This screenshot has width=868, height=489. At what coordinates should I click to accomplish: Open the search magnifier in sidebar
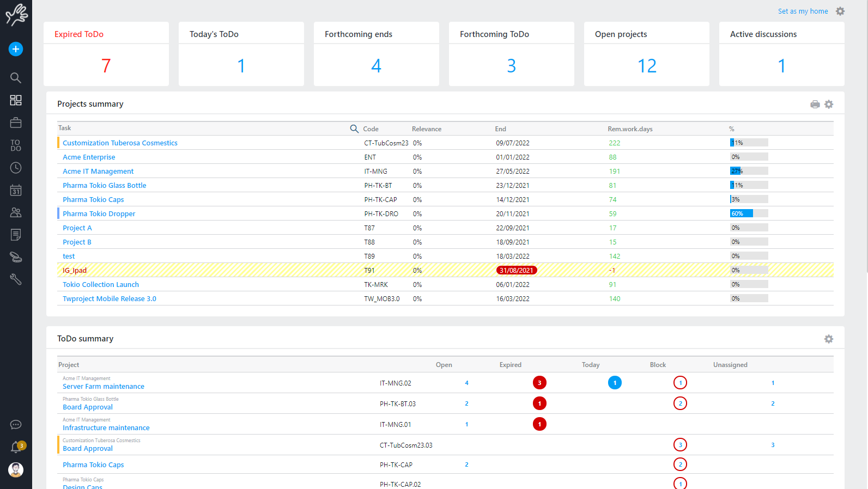[x=16, y=78]
